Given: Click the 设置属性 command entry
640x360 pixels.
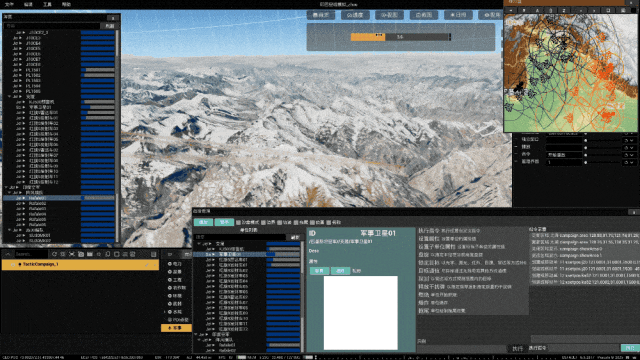Looking at the screenshot, I should [x=447, y=238].
